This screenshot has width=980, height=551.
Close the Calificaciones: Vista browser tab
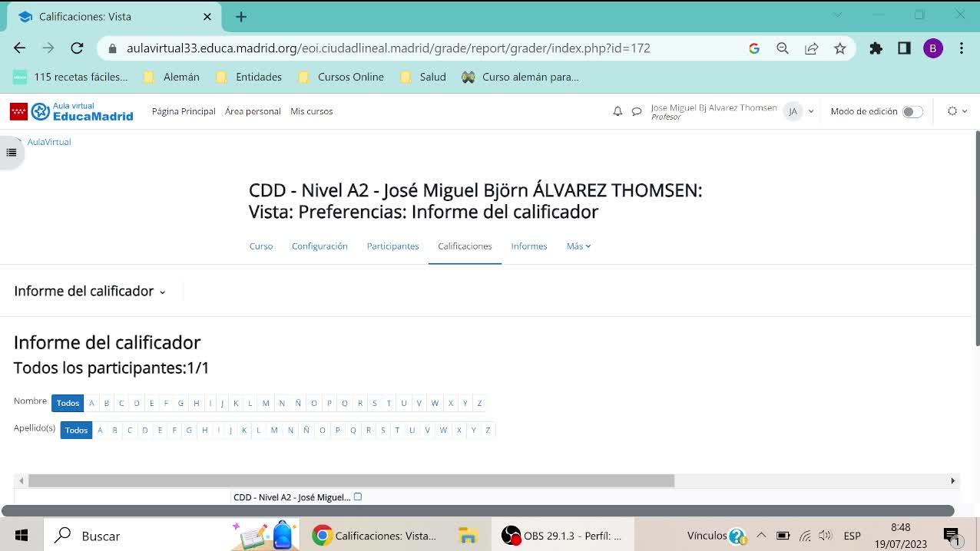(x=207, y=16)
